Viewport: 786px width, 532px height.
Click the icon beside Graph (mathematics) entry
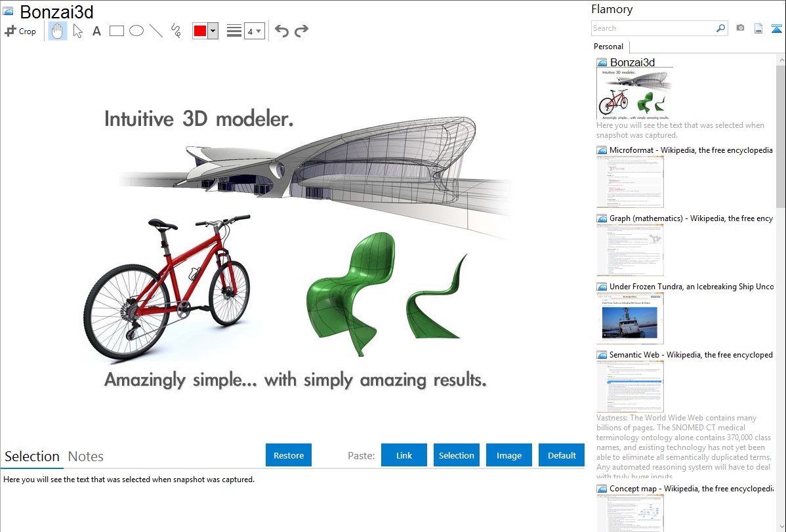pyautogui.click(x=602, y=218)
